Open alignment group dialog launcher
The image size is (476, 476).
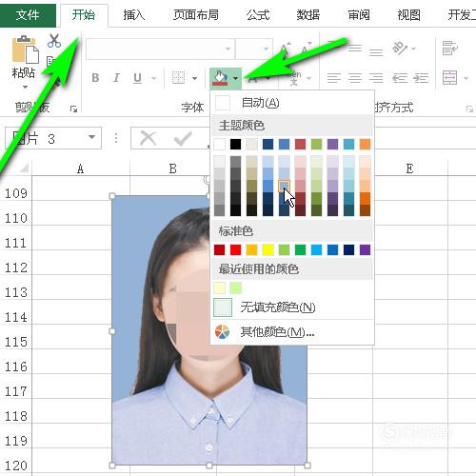tap(469, 109)
